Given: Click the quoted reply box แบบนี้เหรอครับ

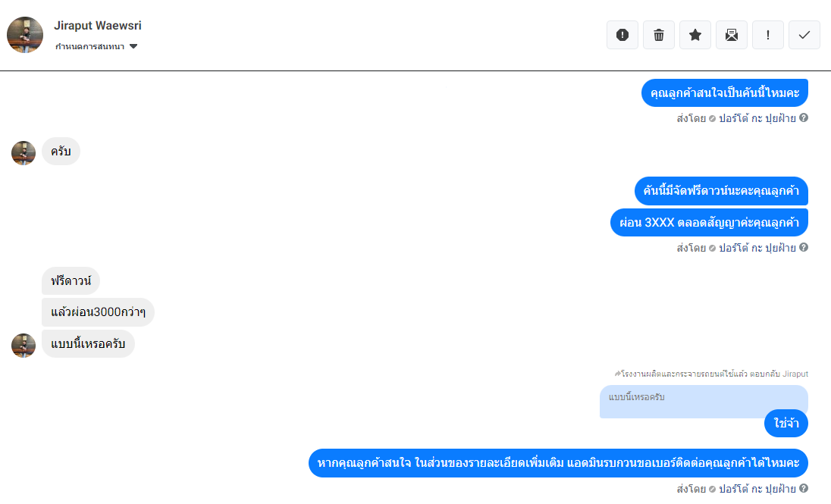Looking at the screenshot, I should point(704,401).
